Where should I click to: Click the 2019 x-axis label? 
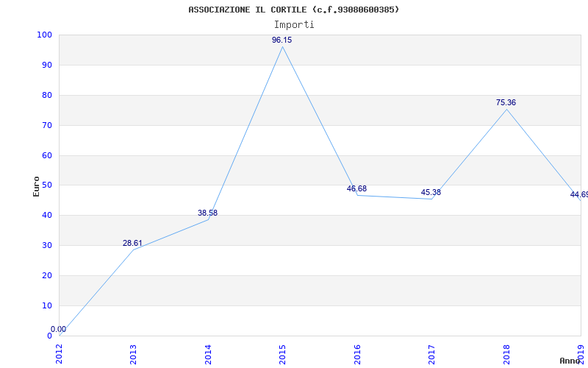pos(581,354)
